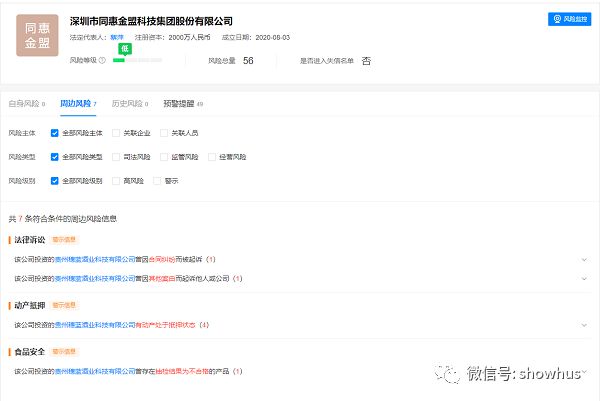Enable the 高风险 level checkbox
The width and height of the screenshot is (600, 401).
coord(116,181)
